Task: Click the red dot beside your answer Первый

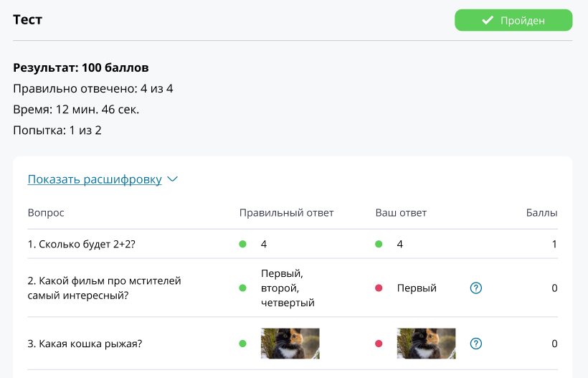Action: (x=379, y=288)
